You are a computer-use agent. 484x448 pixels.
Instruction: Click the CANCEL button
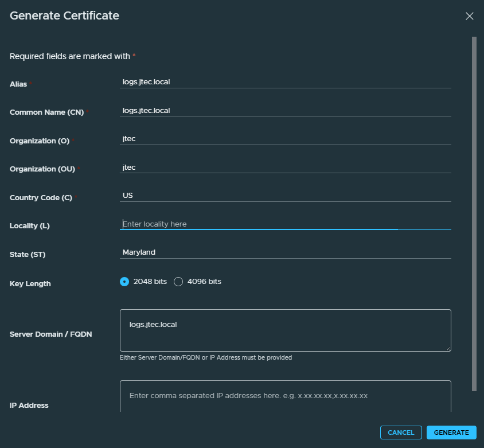coord(401,433)
